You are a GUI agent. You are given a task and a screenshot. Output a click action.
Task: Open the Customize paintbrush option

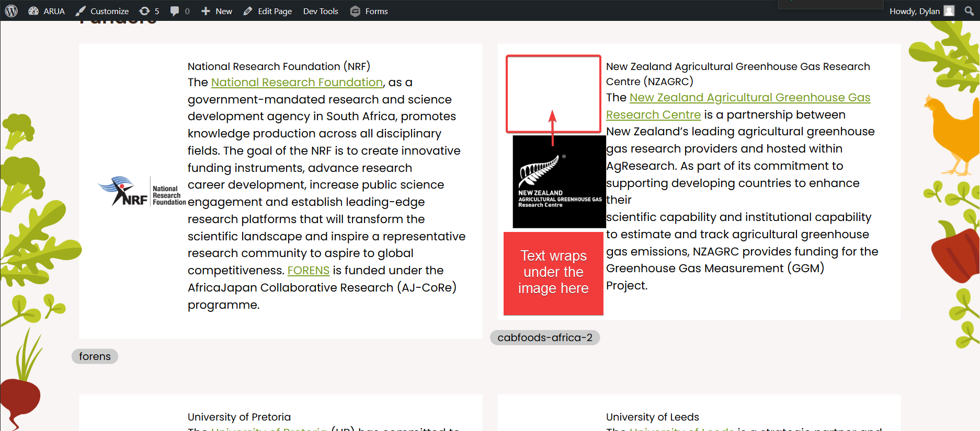pos(102,11)
